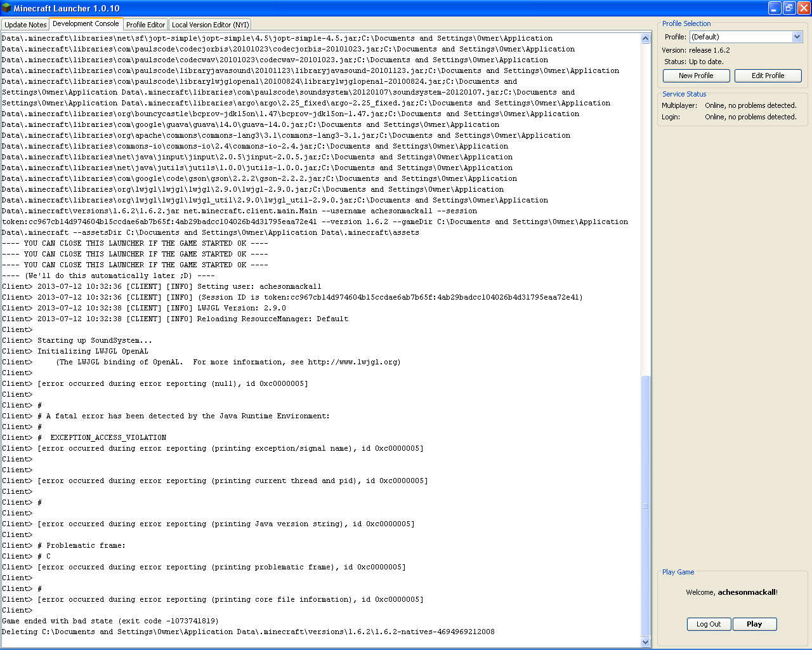The image size is (812, 650).
Task: Open the Profile Editor tab
Action: tap(145, 25)
